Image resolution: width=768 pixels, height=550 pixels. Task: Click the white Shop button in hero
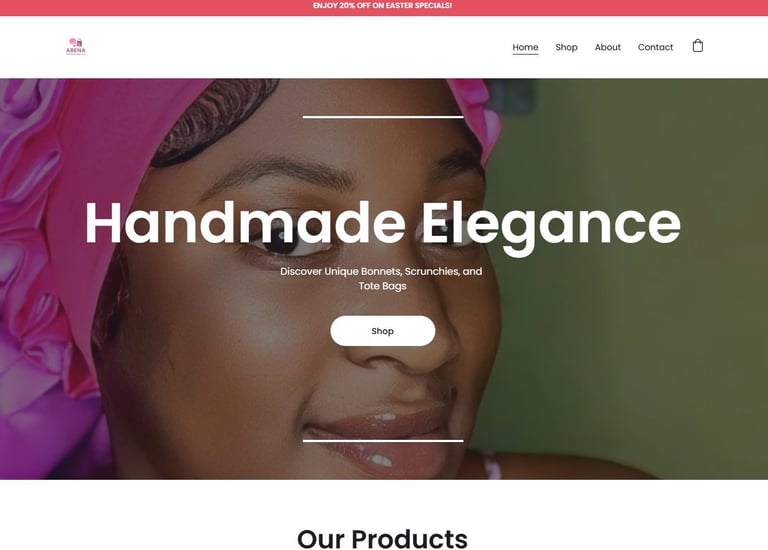coord(383,331)
